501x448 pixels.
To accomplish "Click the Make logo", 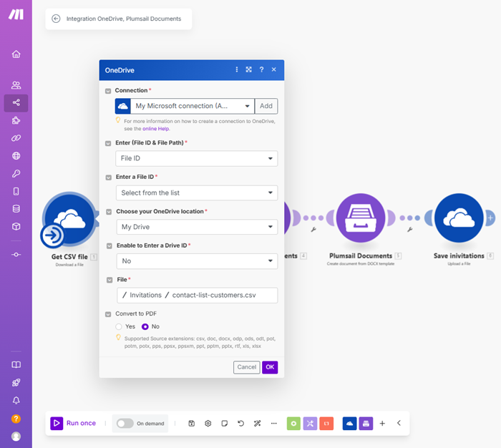I will pos(16,14).
